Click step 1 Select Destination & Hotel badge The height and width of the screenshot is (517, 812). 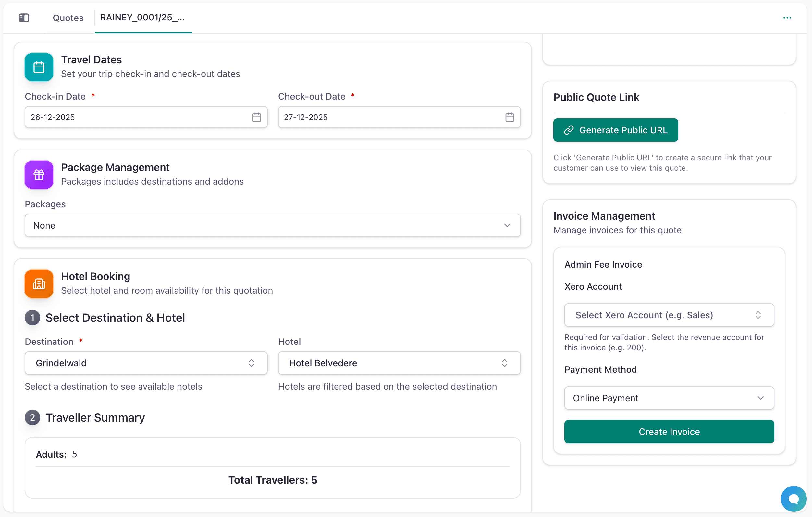(32, 318)
